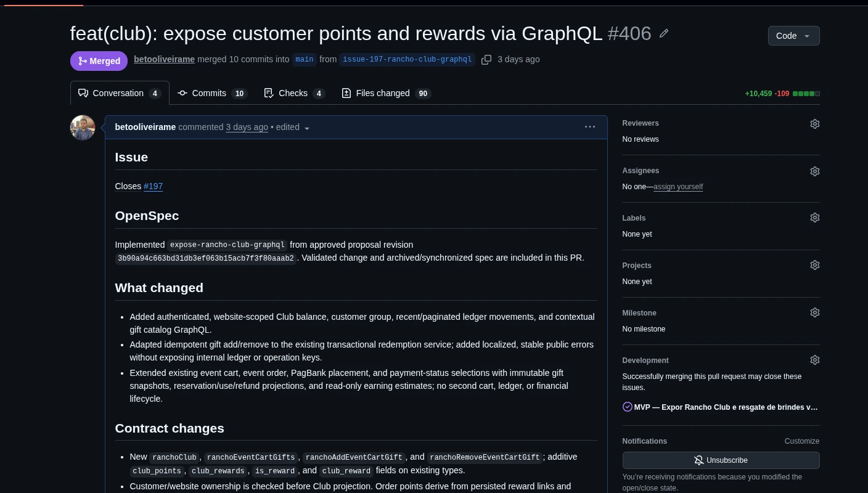Open linked issue #197
Image resolution: width=868 pixels, height=493 pixels.
(153, 186)
